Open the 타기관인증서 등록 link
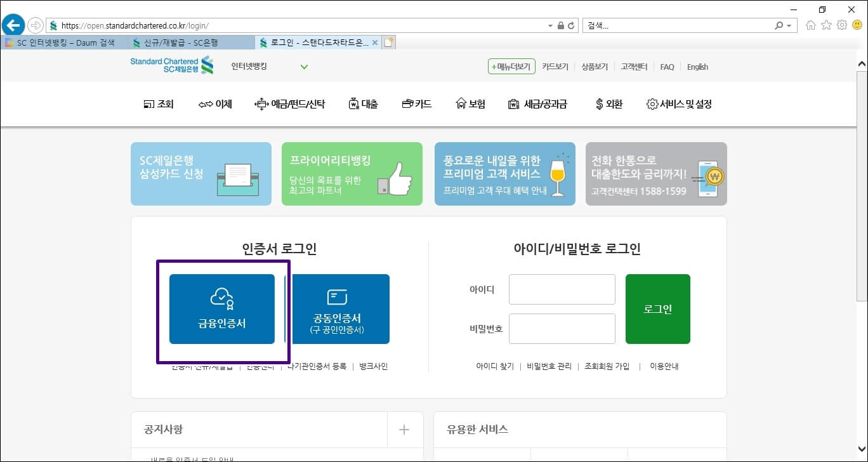Screen dimensions: 868x462 coord(317,366)
